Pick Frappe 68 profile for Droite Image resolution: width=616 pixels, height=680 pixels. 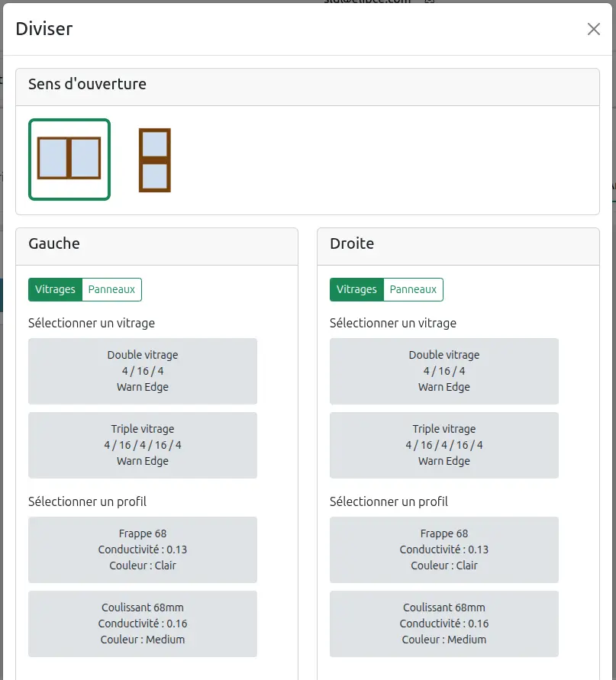pos(444,549)
